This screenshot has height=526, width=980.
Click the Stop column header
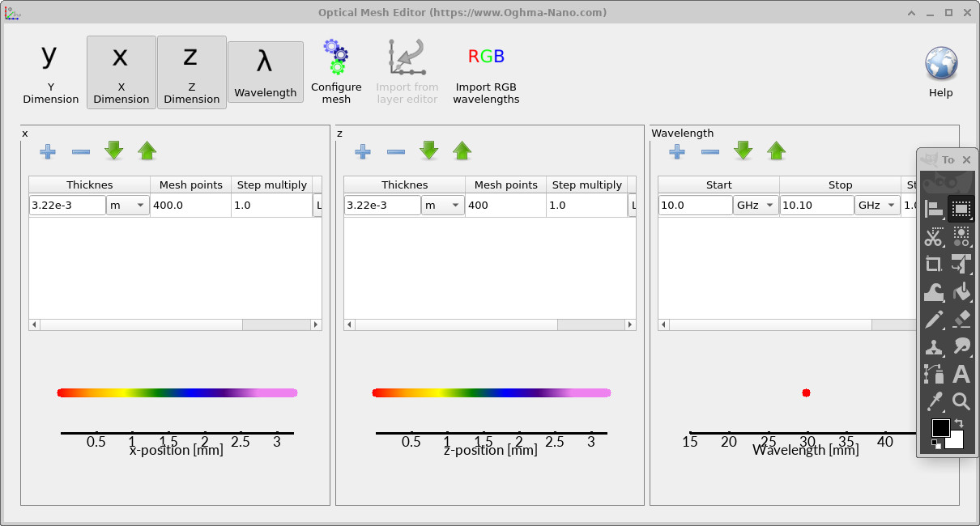[841, 185]
